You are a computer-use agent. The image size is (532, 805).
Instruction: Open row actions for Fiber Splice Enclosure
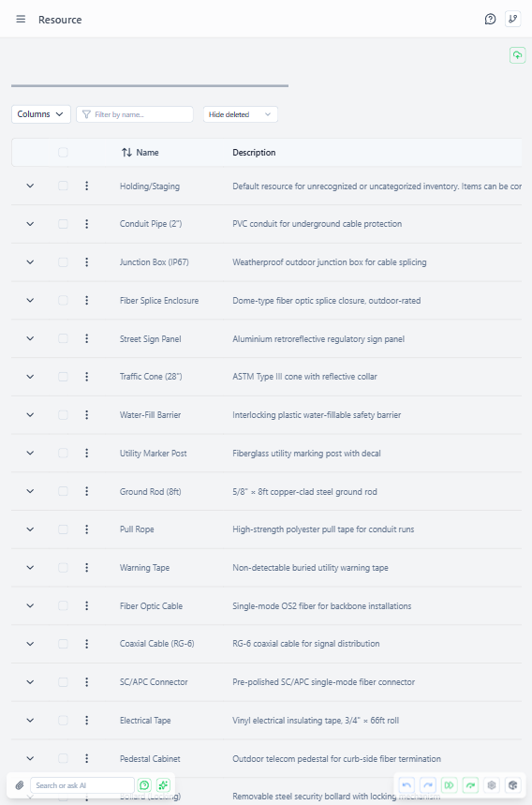(x=87, y=300)
